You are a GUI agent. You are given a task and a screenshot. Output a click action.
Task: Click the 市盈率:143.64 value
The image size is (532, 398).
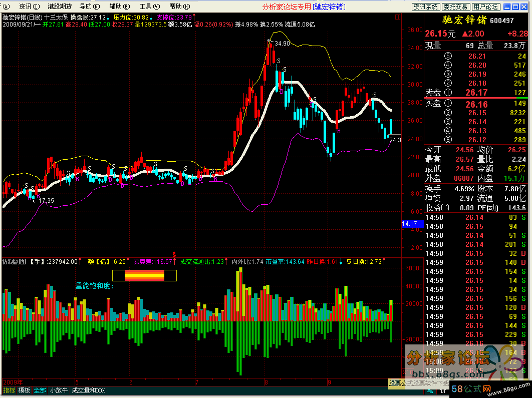285,262
